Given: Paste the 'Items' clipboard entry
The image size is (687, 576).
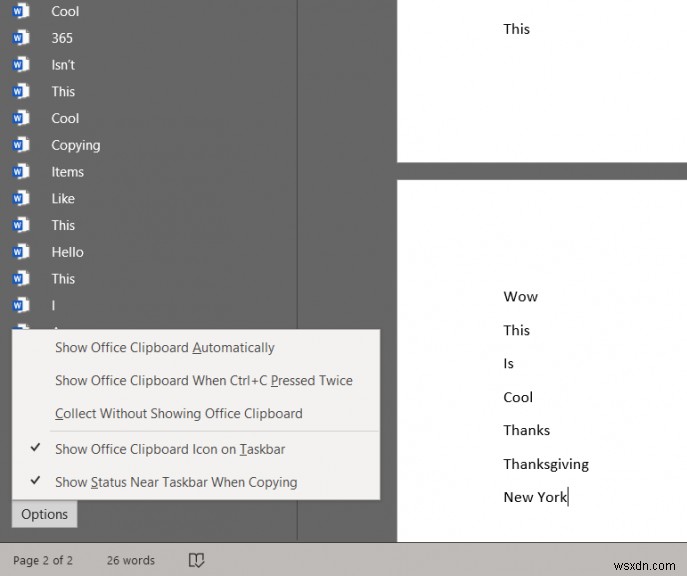Looking at the screenshot, I should (x=67, y=172).
